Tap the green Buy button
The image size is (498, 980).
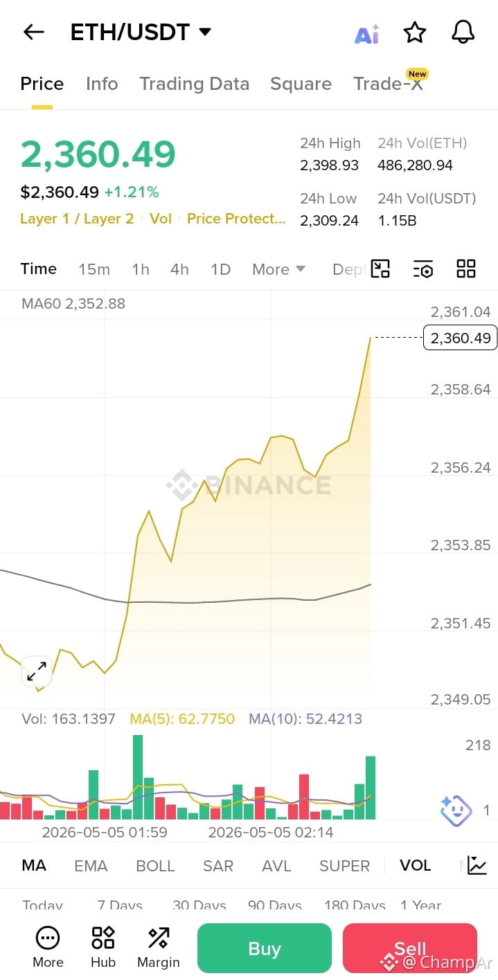265,948
